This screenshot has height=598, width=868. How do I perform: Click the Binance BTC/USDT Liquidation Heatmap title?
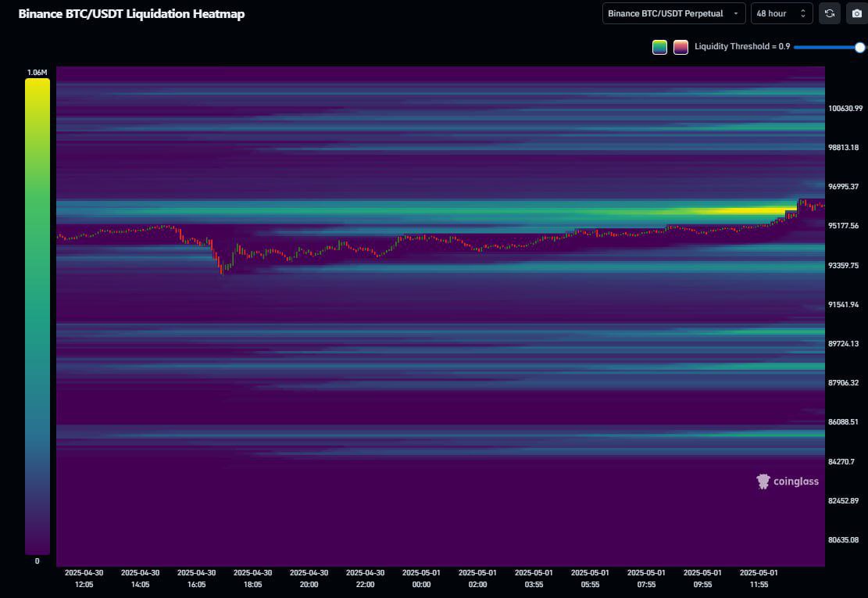coord(131,14)
